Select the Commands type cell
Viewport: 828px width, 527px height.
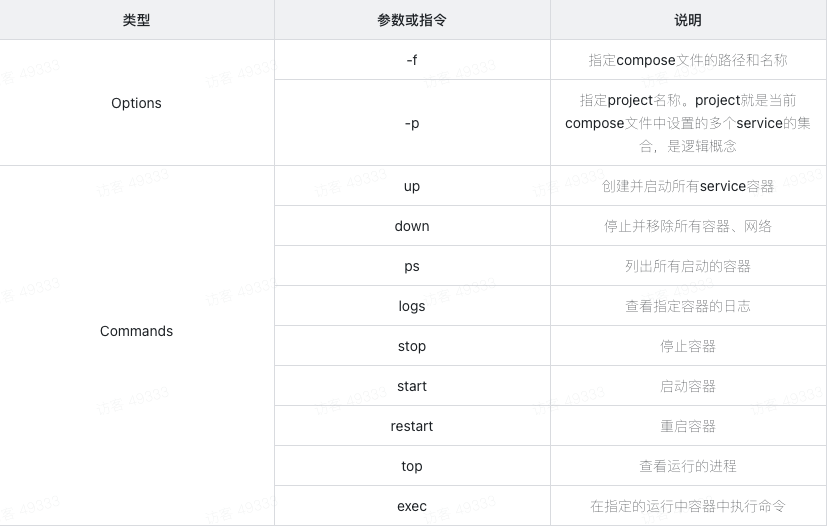[x=136, y=331]
